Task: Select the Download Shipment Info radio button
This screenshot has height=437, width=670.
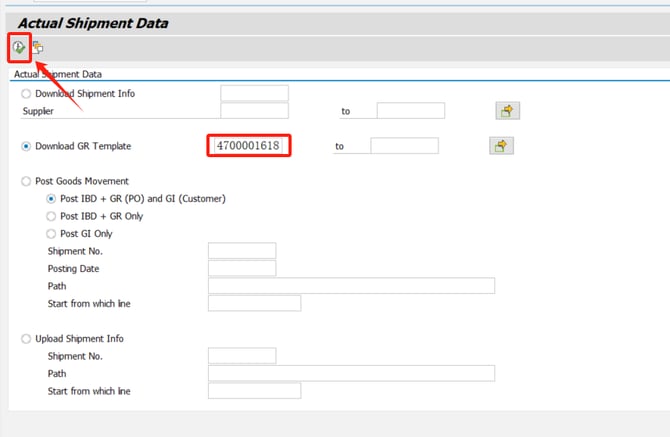Action: [x=26, y=94]
